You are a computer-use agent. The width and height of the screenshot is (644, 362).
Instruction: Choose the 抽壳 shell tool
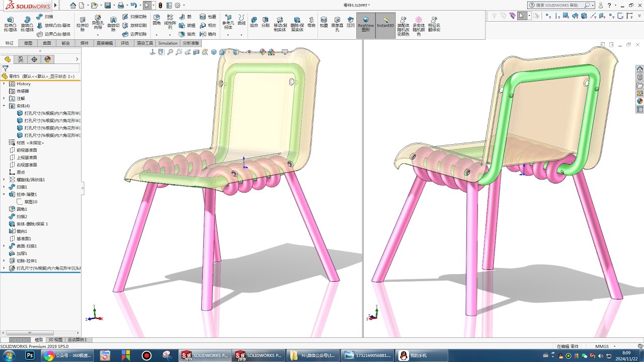(187, 34)
